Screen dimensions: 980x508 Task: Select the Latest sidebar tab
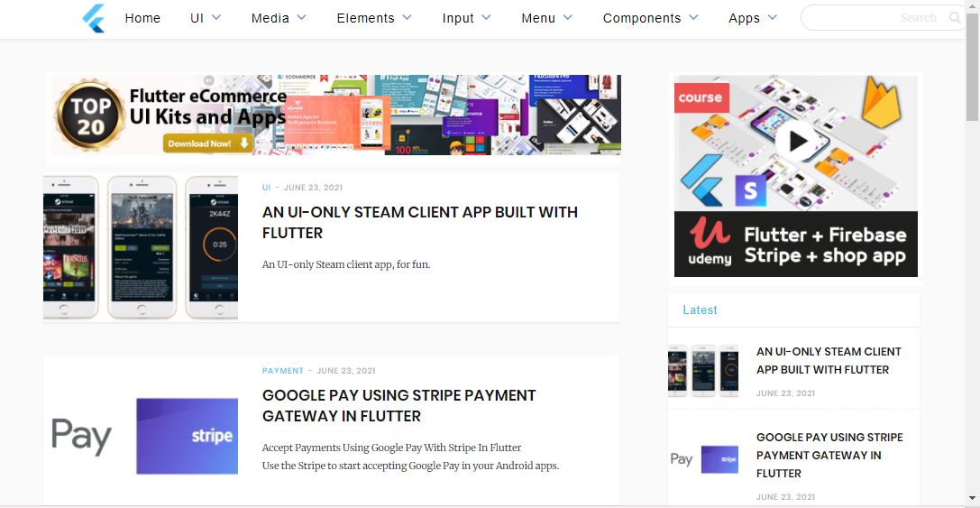pyautogui.click(x=700, y=309)
